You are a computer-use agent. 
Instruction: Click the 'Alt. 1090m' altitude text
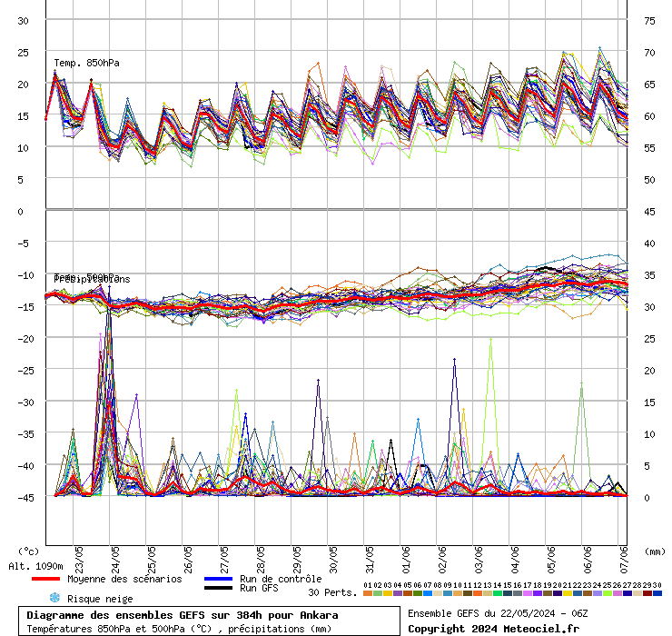pos(35,566)
